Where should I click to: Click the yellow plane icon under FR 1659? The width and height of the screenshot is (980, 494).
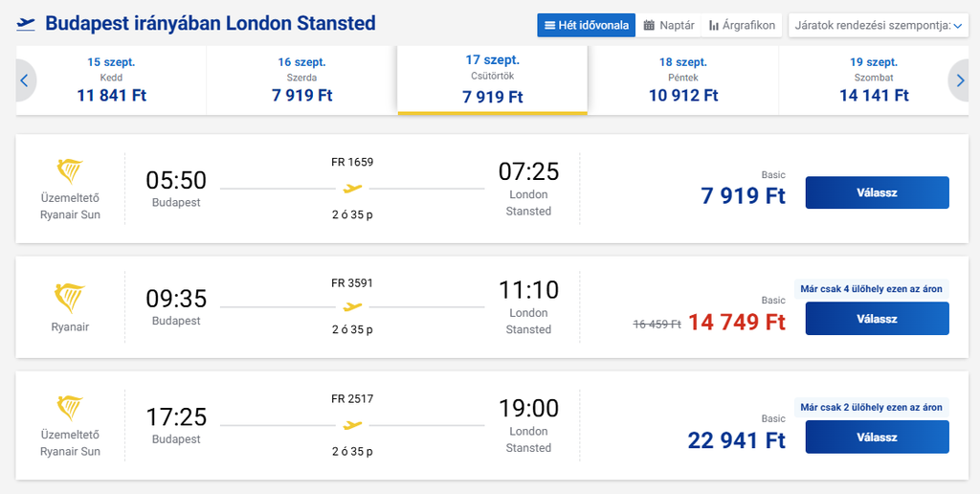pyautogui.click(x=352, y=189)
